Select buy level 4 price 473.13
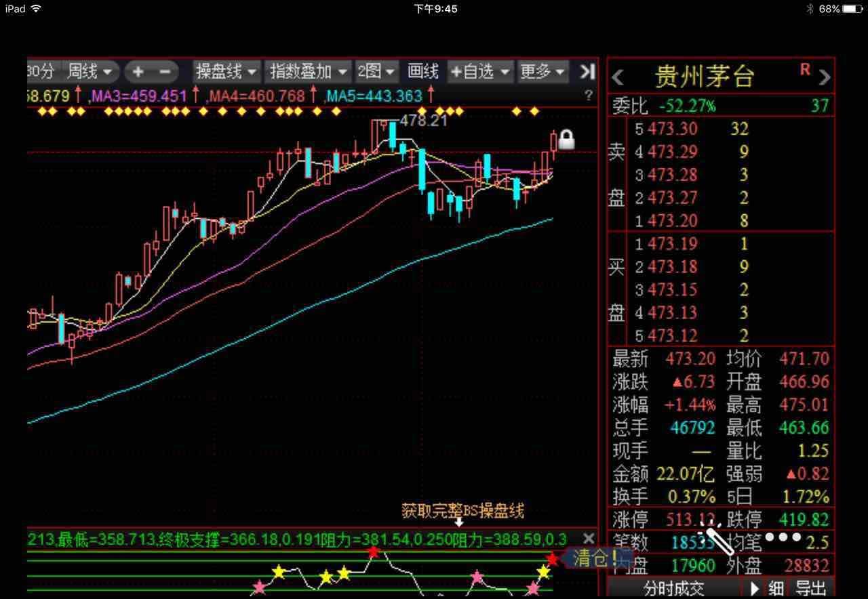The width and height of the screenshot is (868, 599). coord(672,313)
